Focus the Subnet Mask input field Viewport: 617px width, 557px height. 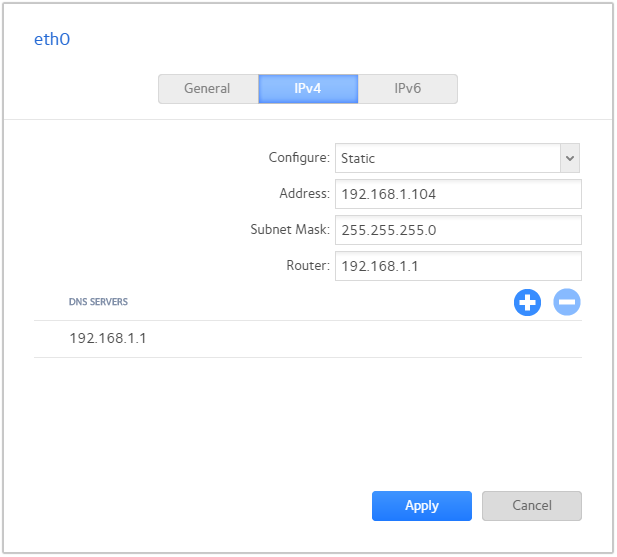(x=458, y=230)
